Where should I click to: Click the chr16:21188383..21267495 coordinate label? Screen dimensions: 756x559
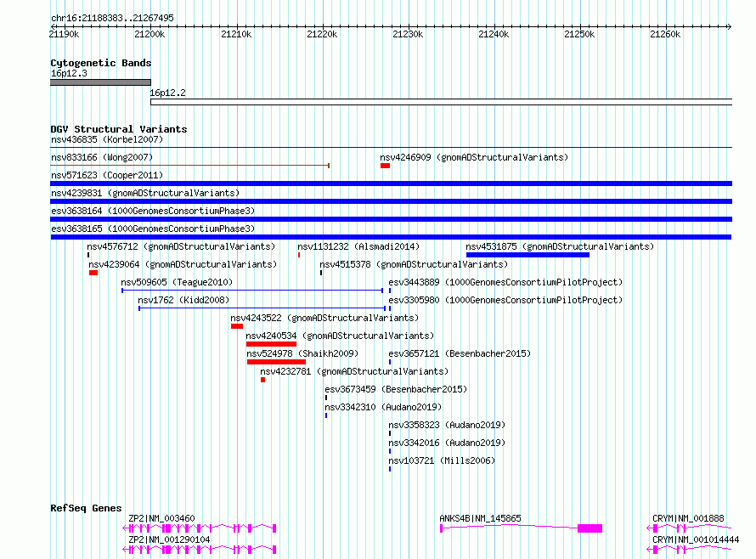[112, 18]
